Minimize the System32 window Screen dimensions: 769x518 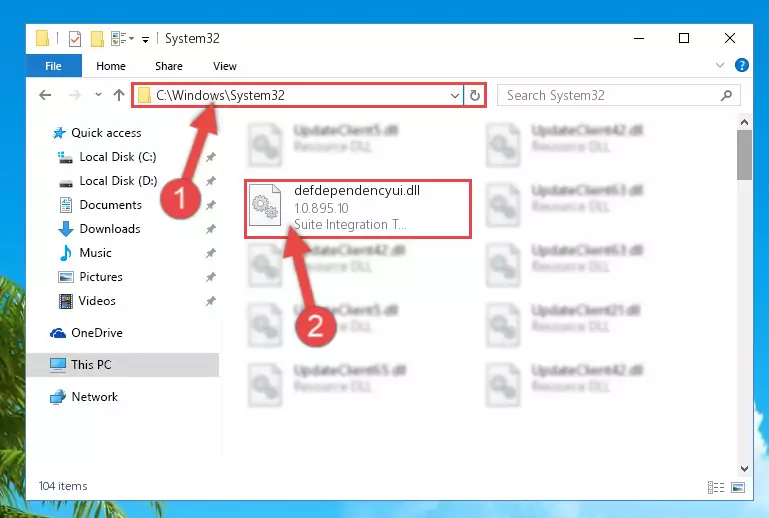click(x=639, y=38)
